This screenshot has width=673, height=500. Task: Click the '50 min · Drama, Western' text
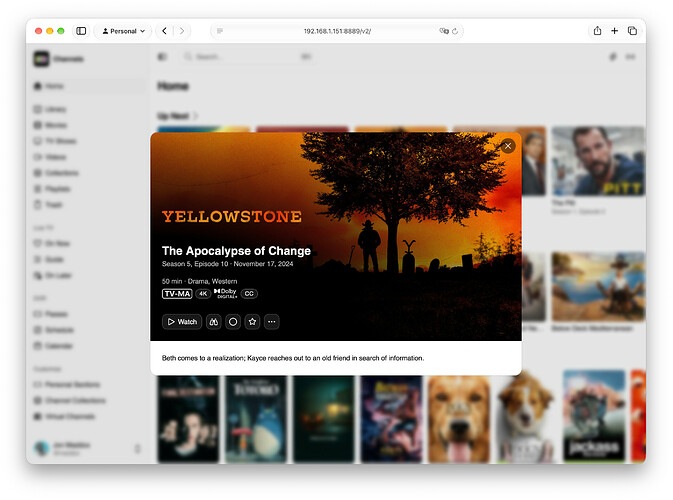[x=200, y=281]
